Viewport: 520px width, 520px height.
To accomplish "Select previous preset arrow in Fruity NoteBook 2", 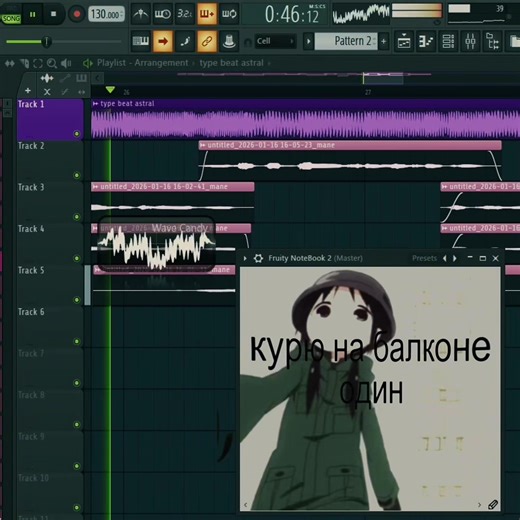I will coord(445,258).
